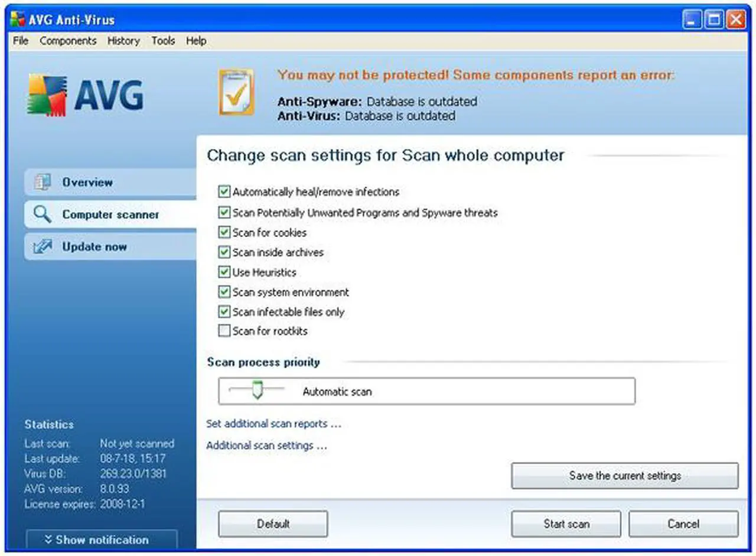The width and height of the screenshot is (756, 556).
Task: Open the Update now section
Action: (x=110, y=247)
